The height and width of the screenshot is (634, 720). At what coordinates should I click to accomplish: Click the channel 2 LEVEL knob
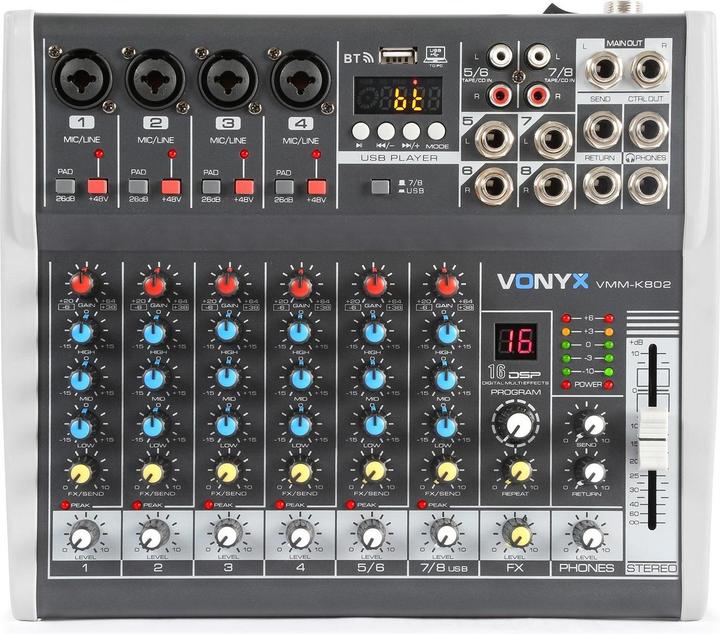pos(152,536)
